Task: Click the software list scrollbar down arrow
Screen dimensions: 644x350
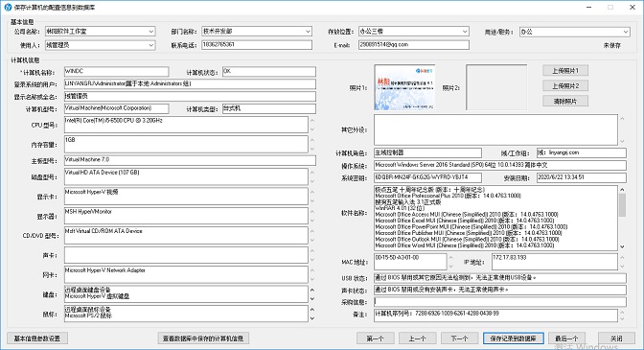Action: pos(622,246)
